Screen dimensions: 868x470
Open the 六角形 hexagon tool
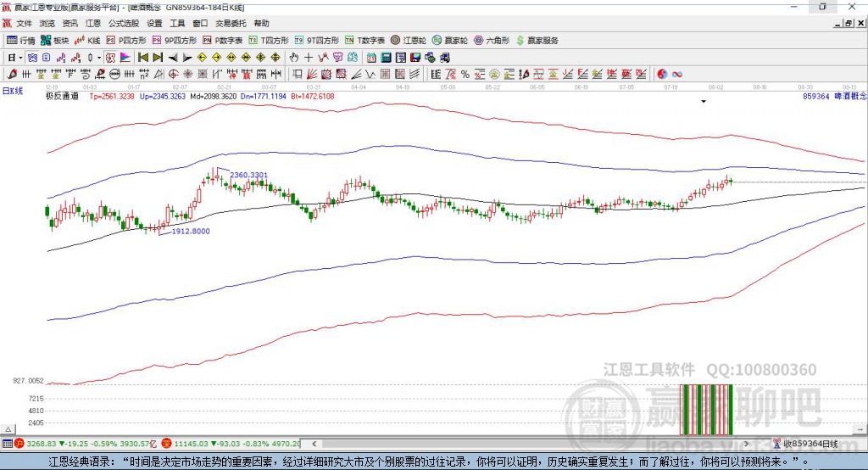492,41
